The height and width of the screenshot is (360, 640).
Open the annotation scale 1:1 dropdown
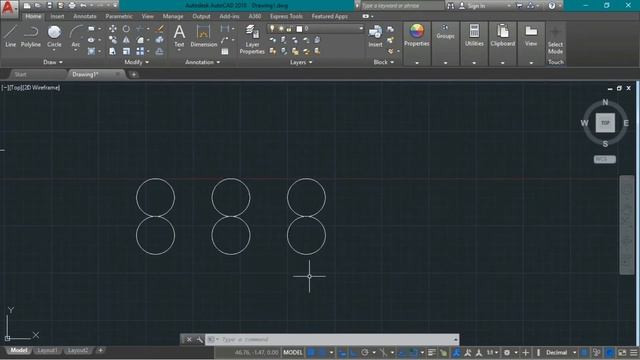click(492, 352)
